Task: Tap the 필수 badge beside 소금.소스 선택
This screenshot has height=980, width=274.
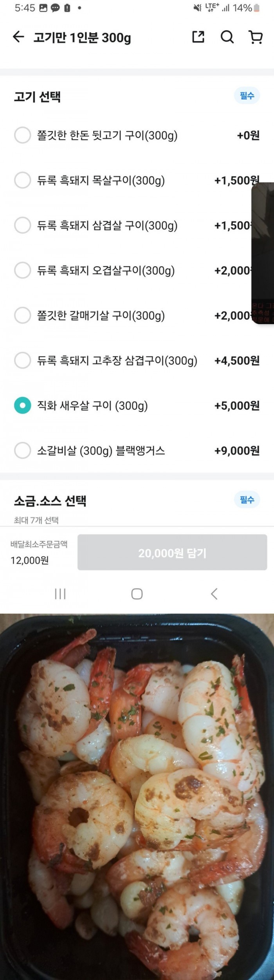Action: click(247, 500)
